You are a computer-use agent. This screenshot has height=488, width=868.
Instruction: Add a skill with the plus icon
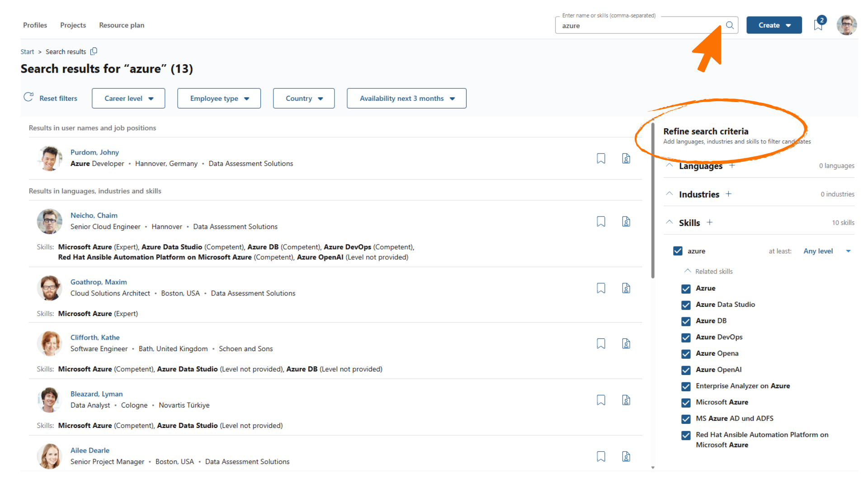[710, 222]
